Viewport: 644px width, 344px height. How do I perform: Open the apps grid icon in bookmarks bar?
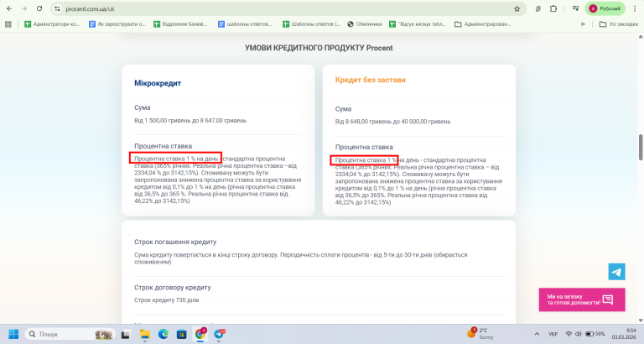(8, 24)
